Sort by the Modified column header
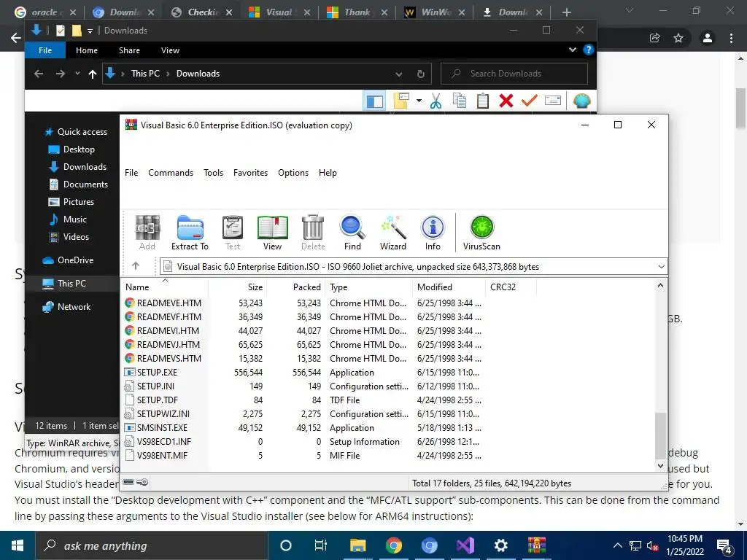747x560 pixels. click(449, 287)
